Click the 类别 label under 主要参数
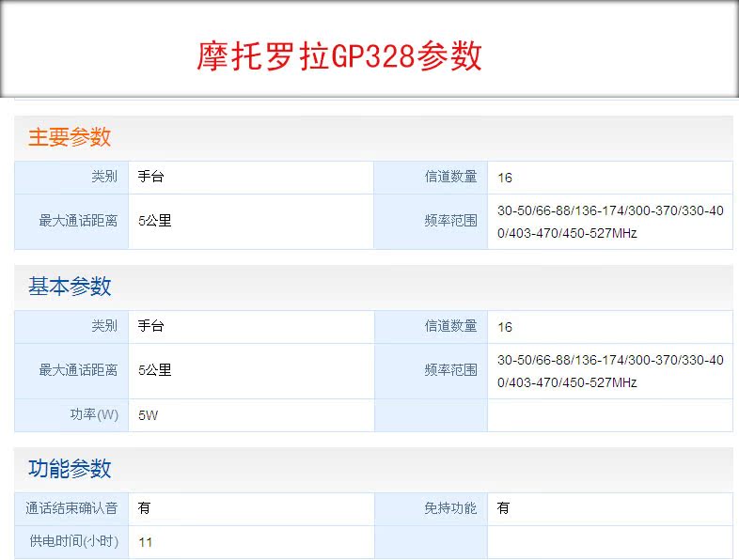This screenshot has height=560, width=739. [x=104, y=177]
